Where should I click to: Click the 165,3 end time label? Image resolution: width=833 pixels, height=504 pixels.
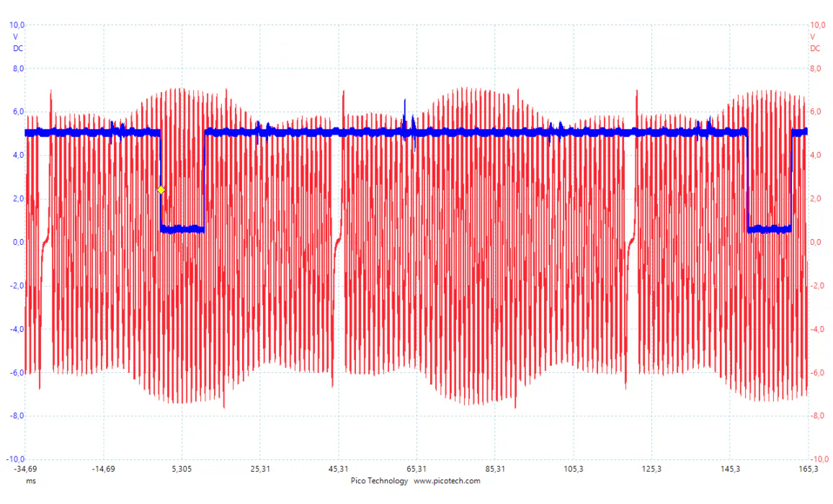pos(808,469)
